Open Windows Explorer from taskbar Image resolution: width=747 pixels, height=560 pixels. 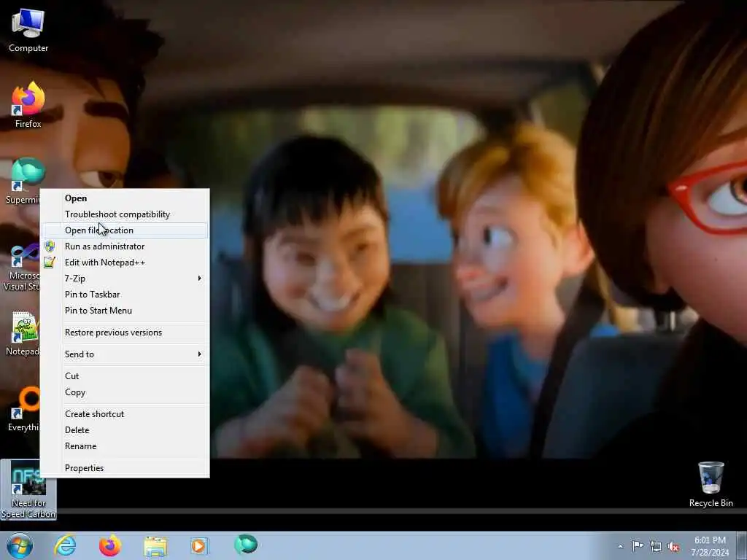[x=155, y=545]
